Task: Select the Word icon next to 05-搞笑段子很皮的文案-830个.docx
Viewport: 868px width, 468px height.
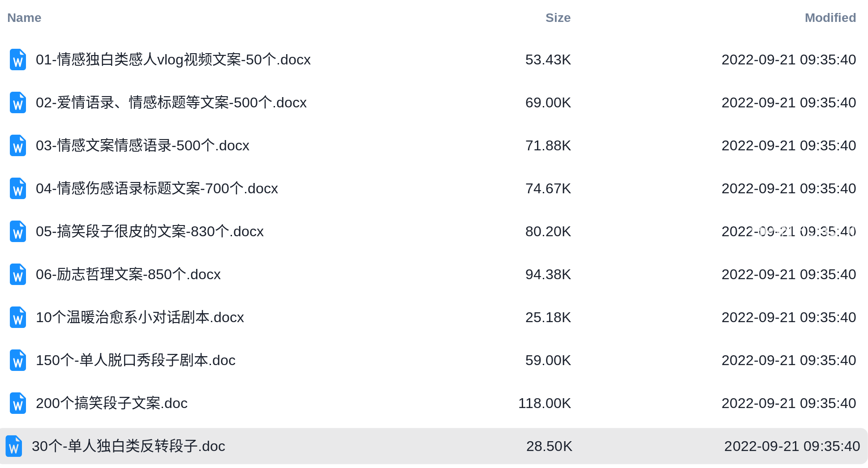Action: pos(18,231)
